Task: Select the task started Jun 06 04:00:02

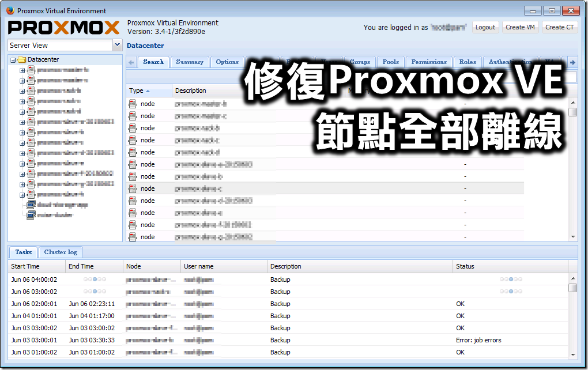Action: click(288, 280)
